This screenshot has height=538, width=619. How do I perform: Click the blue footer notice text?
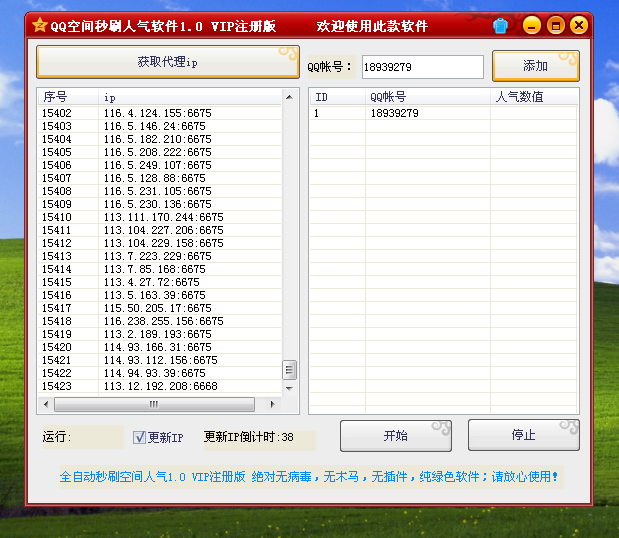[x=309, y=477]
